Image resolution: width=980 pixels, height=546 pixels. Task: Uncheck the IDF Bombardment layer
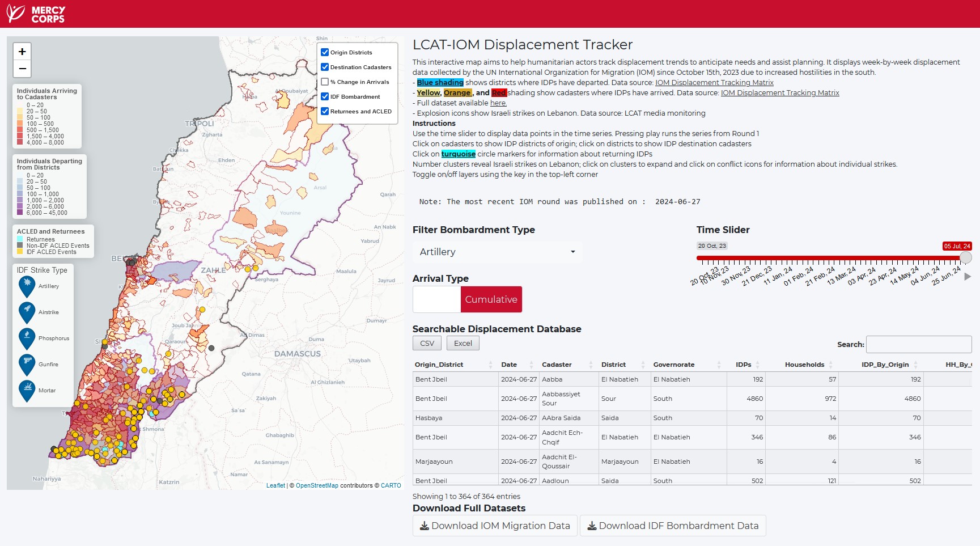pos(324,96)
